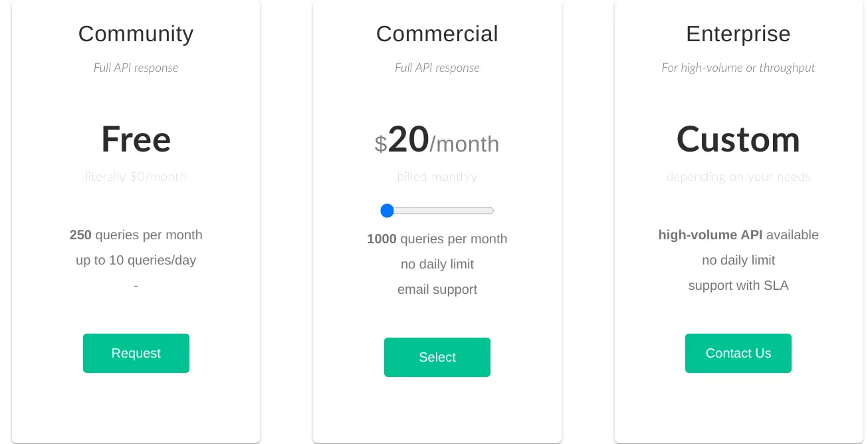The width and height of the screenshot is (868, 444).
Task: Click the blue slider handle for queries
Action: (387, 211)
